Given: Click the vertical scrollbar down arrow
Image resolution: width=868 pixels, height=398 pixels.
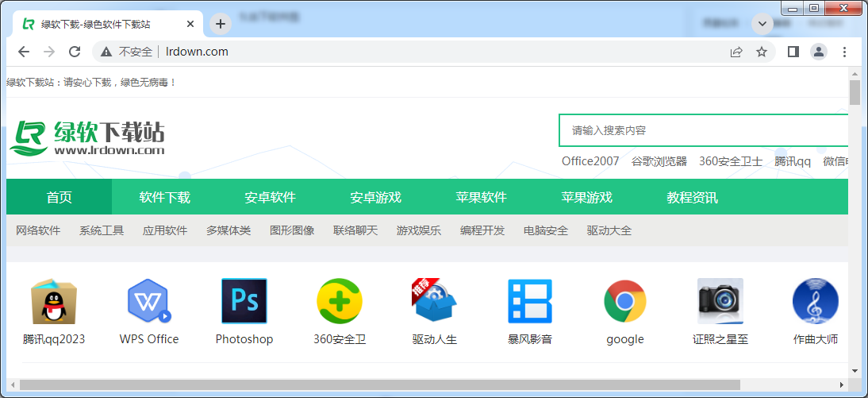Looking at the screenshot, I should coord(855,370).
